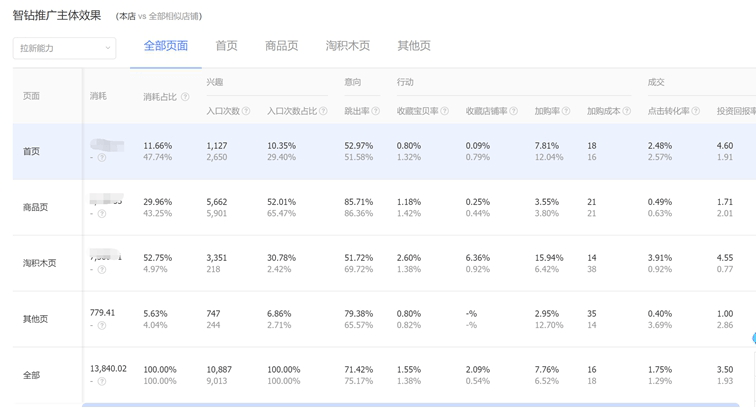Switch to the 首页 tab

pyautogui.click(x=227, y=46)
